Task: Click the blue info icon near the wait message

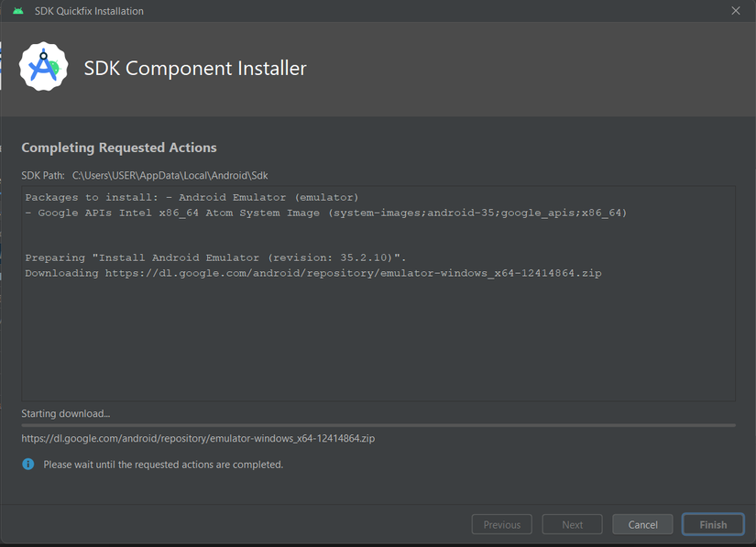Action: point(26,465)
